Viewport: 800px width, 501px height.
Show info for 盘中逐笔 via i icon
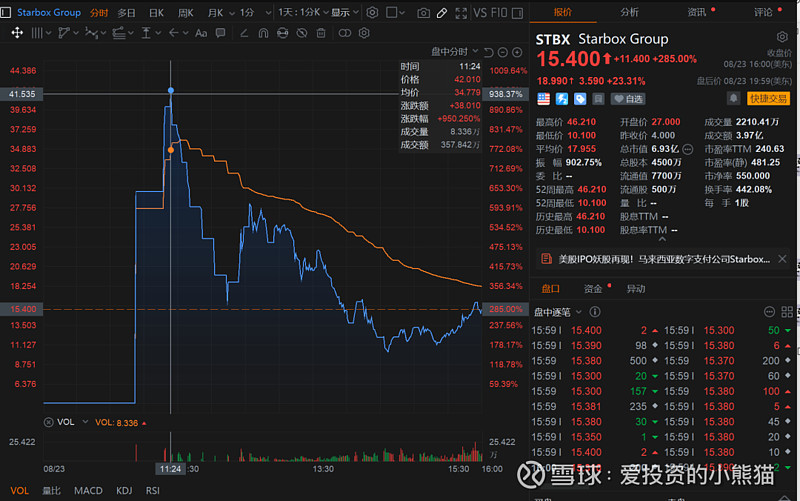[x=595, y=312]
